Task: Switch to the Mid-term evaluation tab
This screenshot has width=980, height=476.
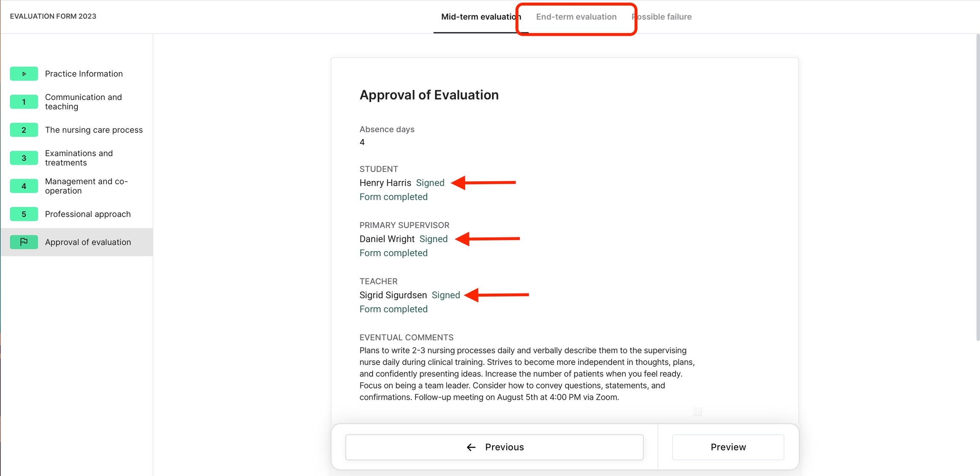Action: pyautogui.click(x=481, y=17)
